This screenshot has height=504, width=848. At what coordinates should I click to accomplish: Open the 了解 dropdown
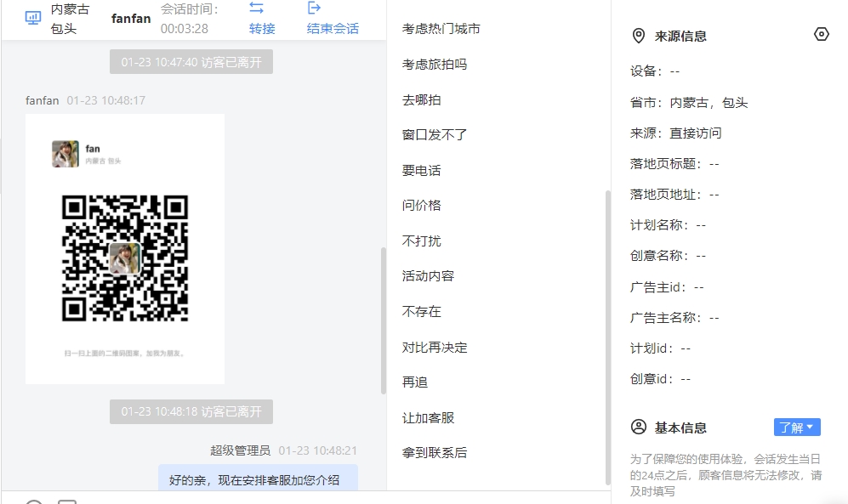(797, 428)
